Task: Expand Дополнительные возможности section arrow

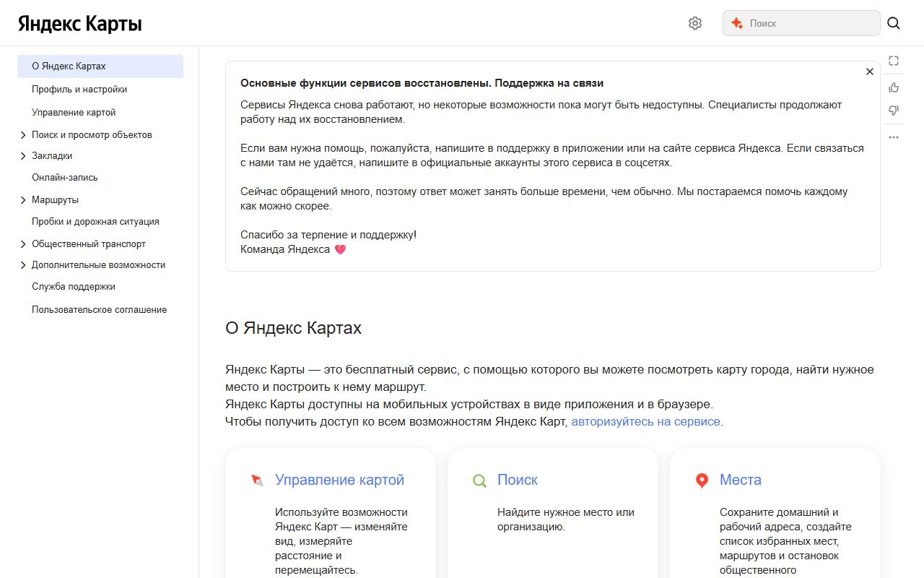Action: pyautogui.click(x=24, y=265)
